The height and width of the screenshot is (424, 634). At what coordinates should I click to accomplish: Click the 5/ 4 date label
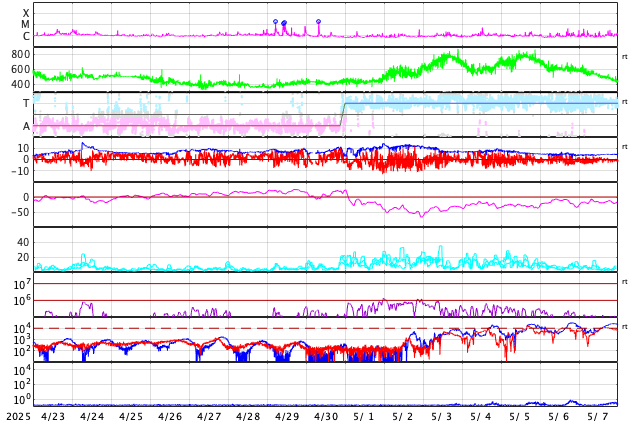pyautogui.click(x=481, y=417)
